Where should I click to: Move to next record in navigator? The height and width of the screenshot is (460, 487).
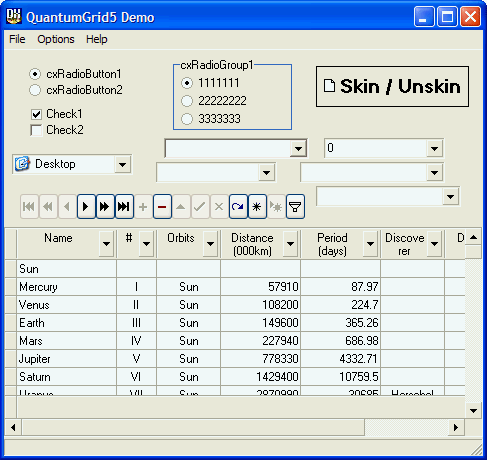pyautogui.click(x=86, y=207)
